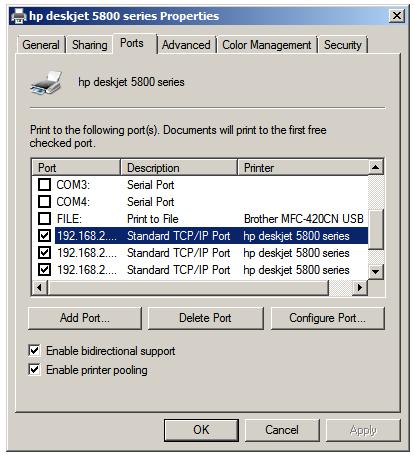Switch to the General tab

pyautogui.click(x=41, y=45)
